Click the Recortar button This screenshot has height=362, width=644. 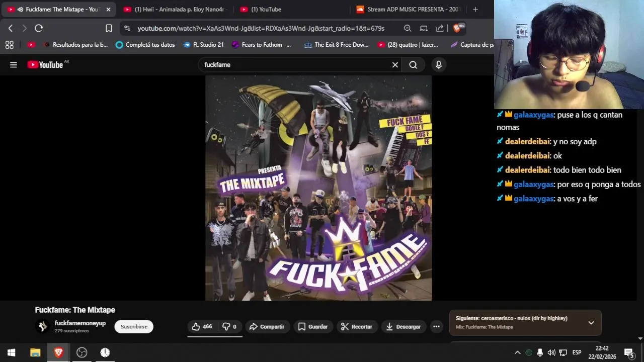click(x=356, y=327)
